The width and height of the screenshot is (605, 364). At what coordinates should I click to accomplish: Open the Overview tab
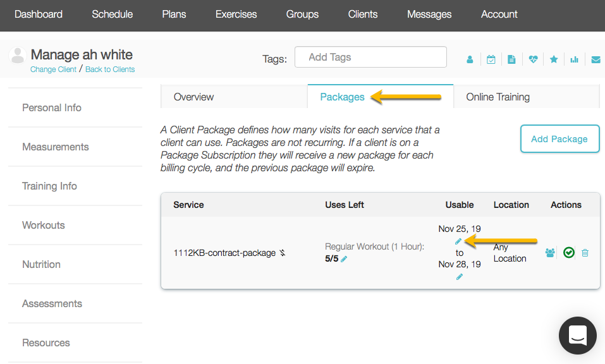click(x=193, y=97)
